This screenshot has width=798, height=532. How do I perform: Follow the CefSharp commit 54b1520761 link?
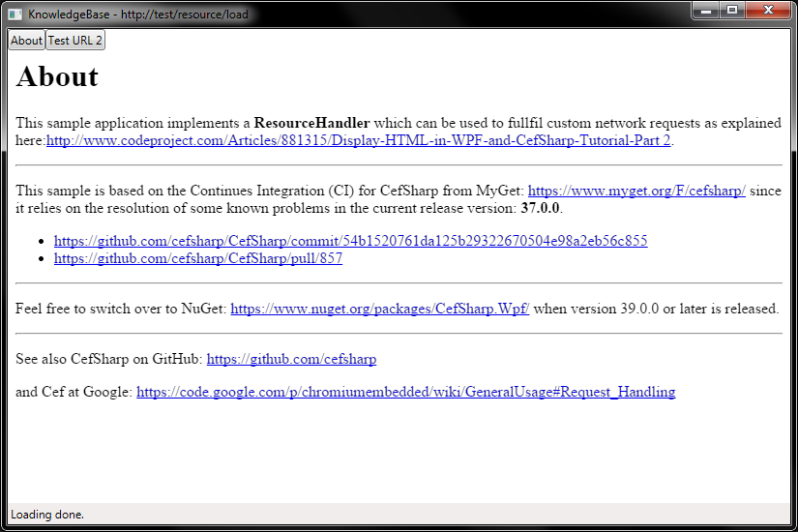click(351, 241)
